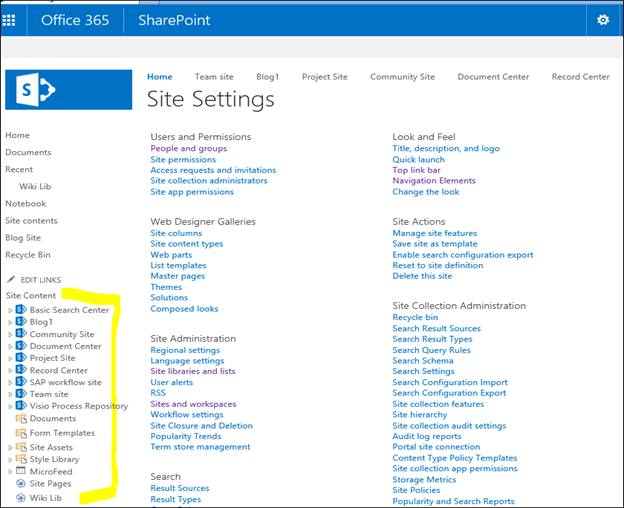Expand the Community Site tree node
The image size is (624, 508).
click(x=10, y=334)
